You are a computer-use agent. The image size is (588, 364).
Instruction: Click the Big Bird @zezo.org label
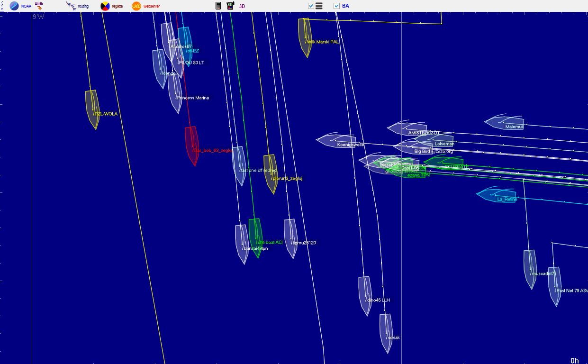point(434,151)
